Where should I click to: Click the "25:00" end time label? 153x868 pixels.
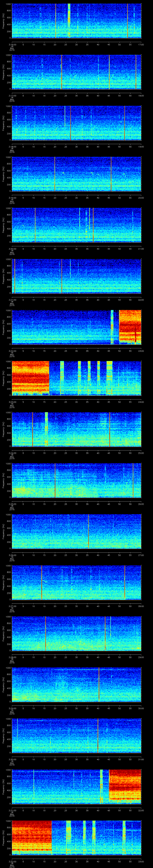141,453
